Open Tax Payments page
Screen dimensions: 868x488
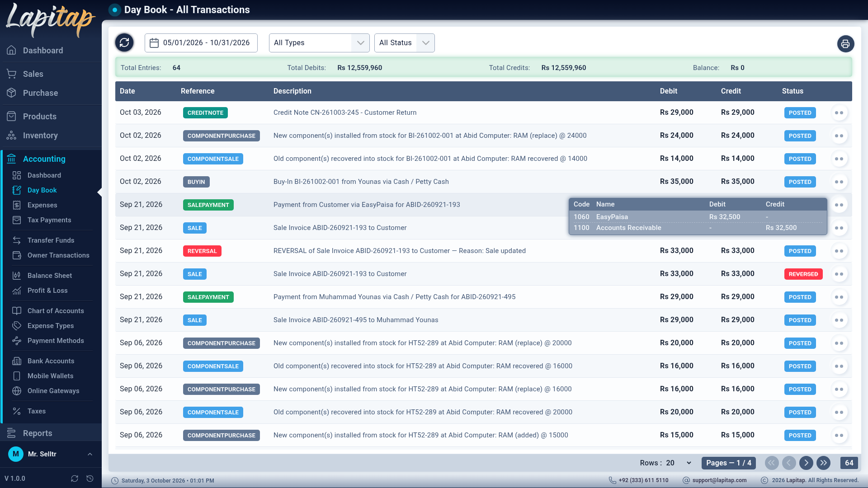coord(49,220)
